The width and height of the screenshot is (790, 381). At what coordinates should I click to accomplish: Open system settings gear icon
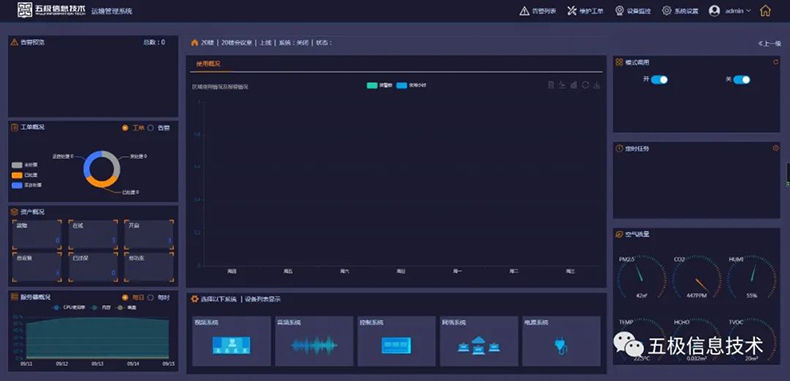tap(667, 11)
